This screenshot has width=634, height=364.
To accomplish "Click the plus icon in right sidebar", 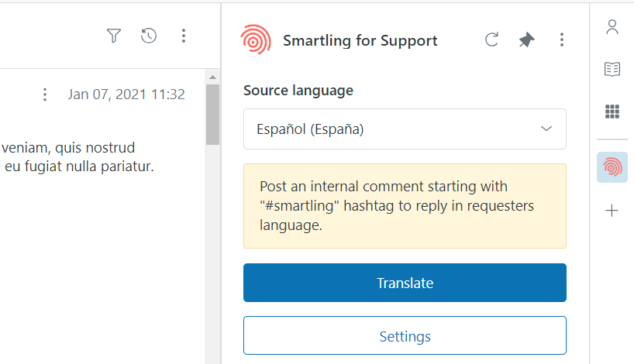I will [612, 211].
